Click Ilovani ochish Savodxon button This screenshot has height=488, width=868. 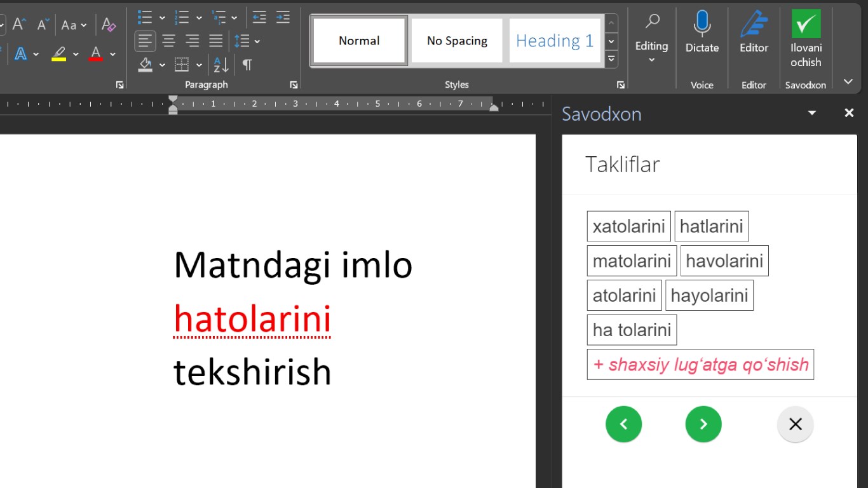[x=806, y=38]
